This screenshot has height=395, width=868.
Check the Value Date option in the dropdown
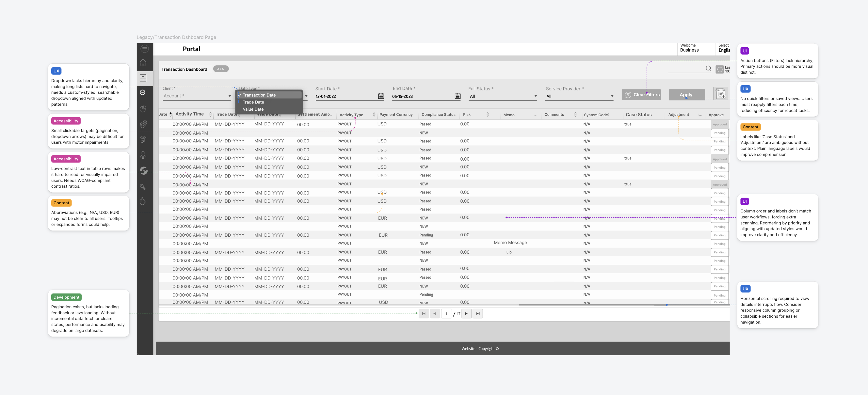pos(253,109)
